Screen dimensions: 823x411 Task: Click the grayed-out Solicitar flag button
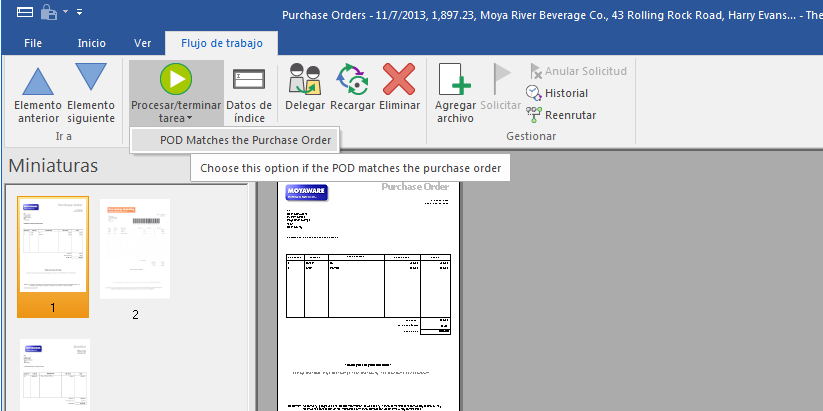tap(500, 88)
